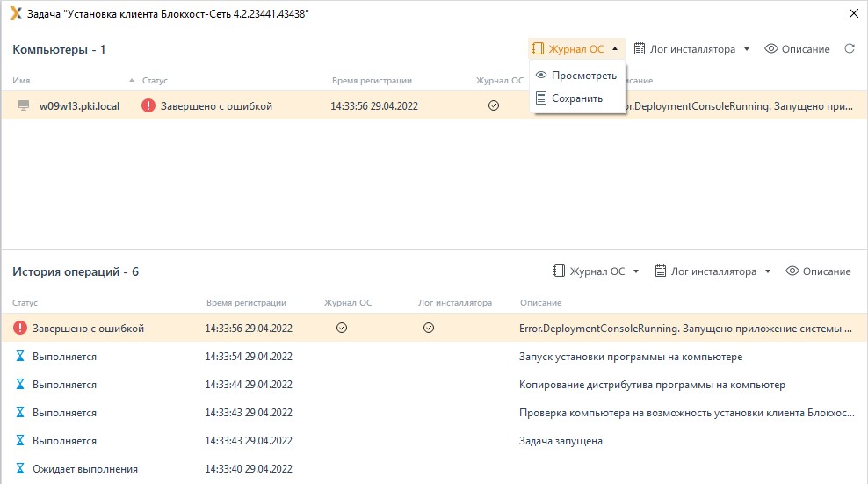This screenshot has height=484, width=868.
Task: Click the red error icon in the computer row
Action: 148,105
